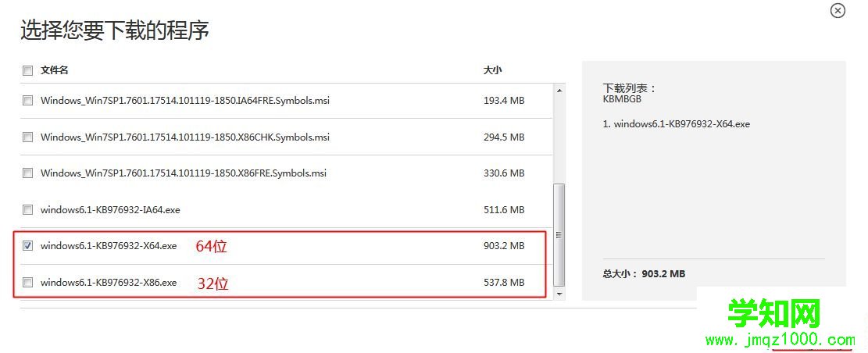Click the X86FRE.Symbols.msi file name
Screen dimensions: 868x353
183,173
